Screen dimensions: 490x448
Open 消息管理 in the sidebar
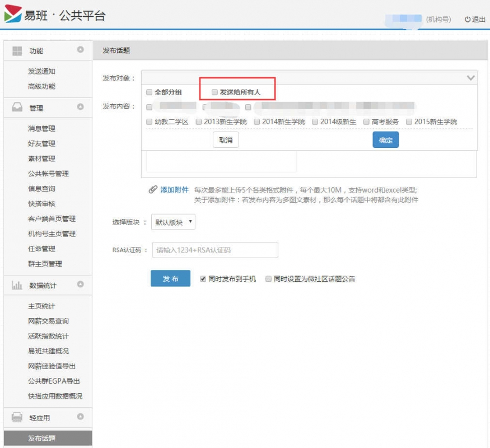[x=41, y=129]
